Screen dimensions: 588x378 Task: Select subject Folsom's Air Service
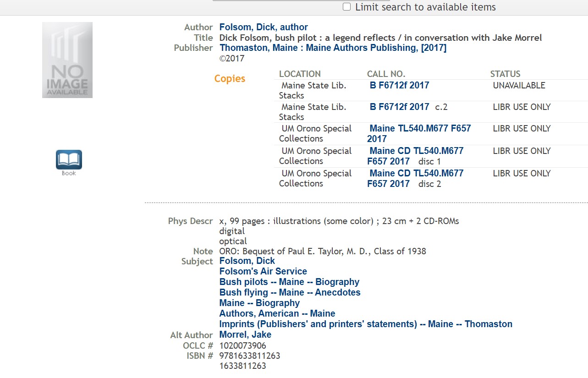coord(263,271)
